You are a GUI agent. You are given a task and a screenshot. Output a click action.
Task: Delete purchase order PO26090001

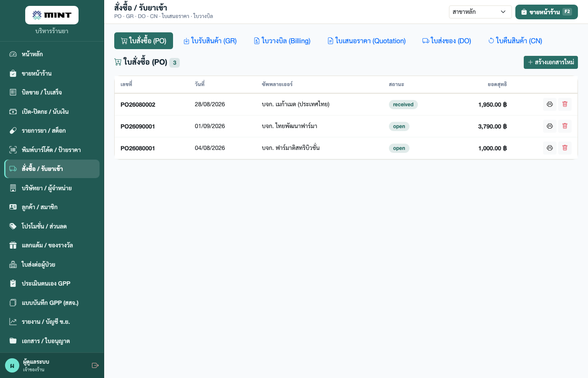(565, 126)
